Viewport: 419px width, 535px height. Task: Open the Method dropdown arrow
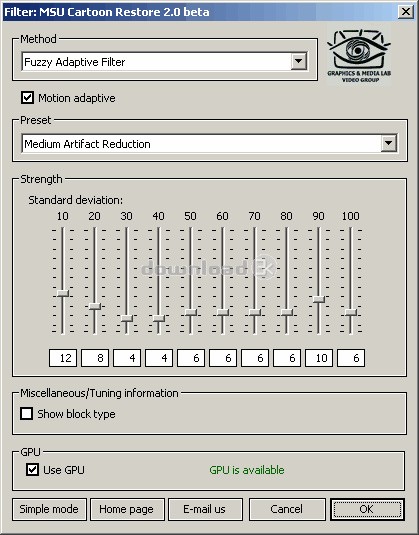click(x=299, y=61)
